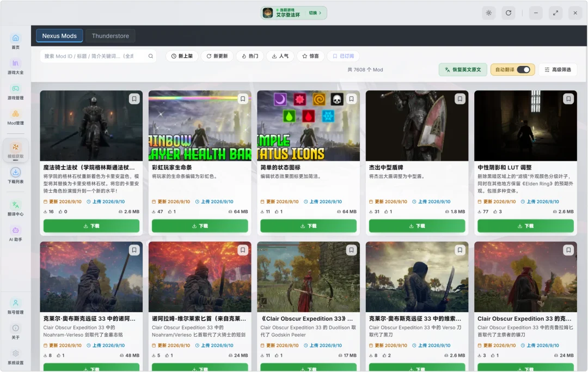Open 高级筛选 advanced filter panel
588x372 pixels.
pos(558,70)
